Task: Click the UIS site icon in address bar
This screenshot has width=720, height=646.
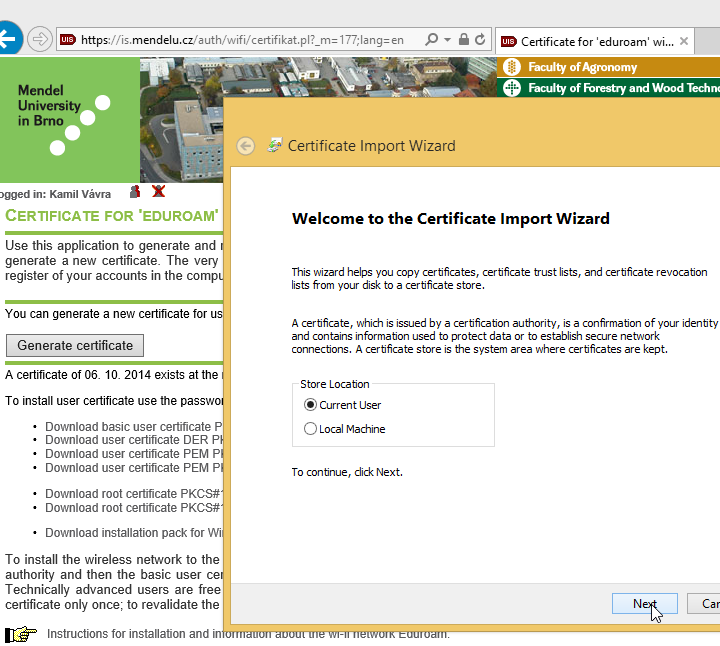Action: coord(68,39)
